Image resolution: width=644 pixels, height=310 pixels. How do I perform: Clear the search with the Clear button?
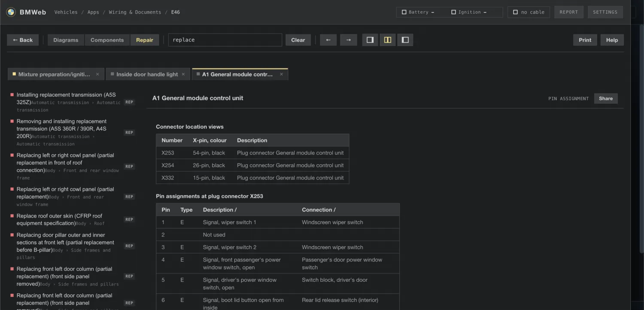(x=298, y=40)
